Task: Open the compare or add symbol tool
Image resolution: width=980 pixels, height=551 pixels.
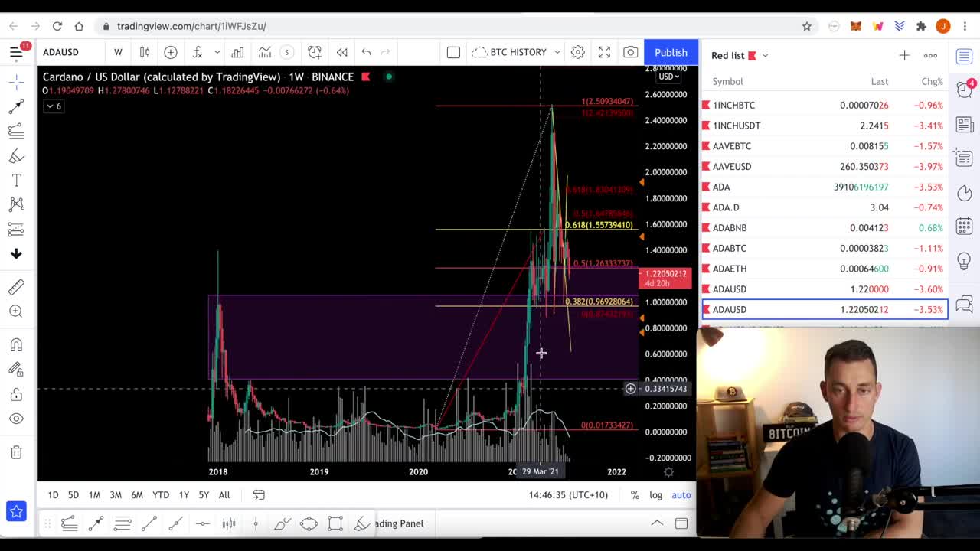Action: coord(171,52)
